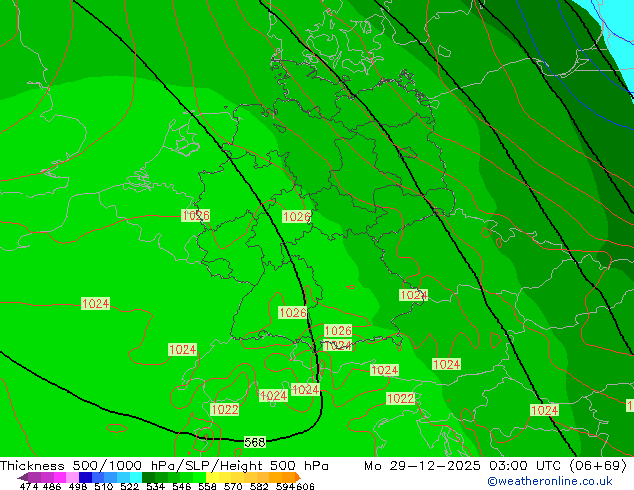Select the yellow swatch next to 558
634x490 pixels.
(212, 477)
